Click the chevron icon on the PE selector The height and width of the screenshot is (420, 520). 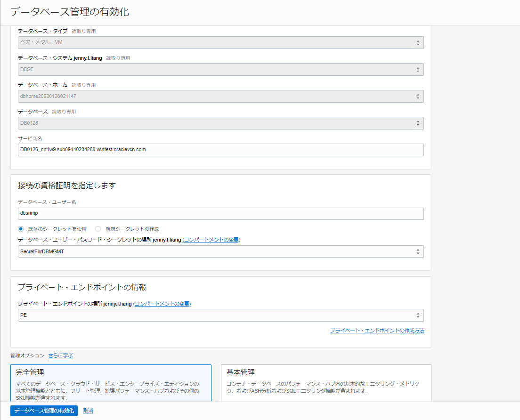pyautogui.click(x=418, y=315)
